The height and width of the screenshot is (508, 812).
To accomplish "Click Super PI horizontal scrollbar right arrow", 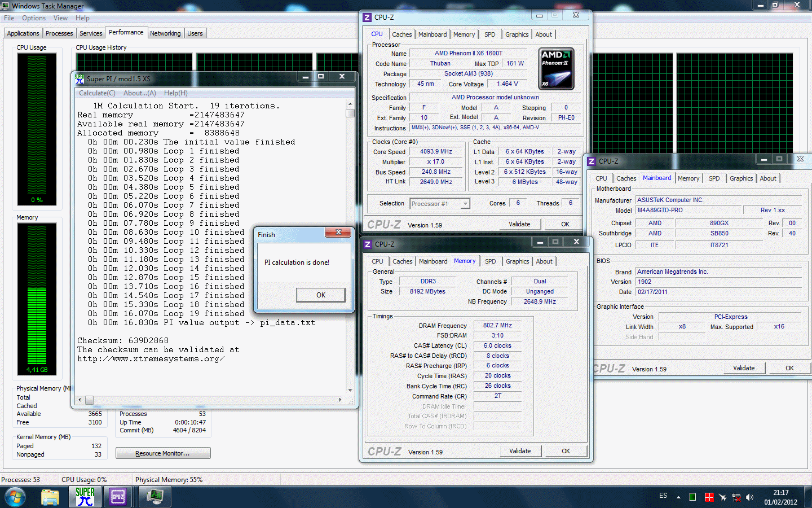I will click(340, 400).
